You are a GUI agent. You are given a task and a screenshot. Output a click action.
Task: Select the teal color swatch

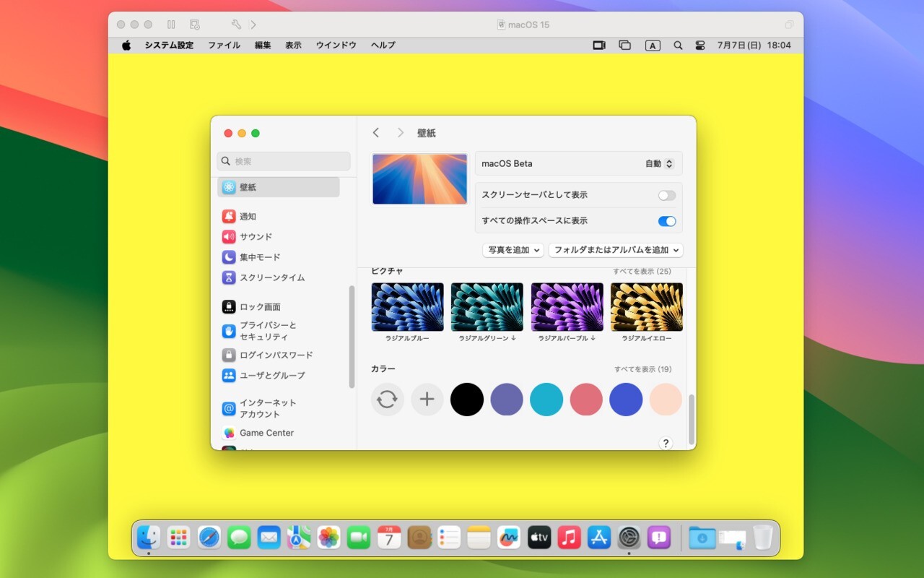[546, 399]
